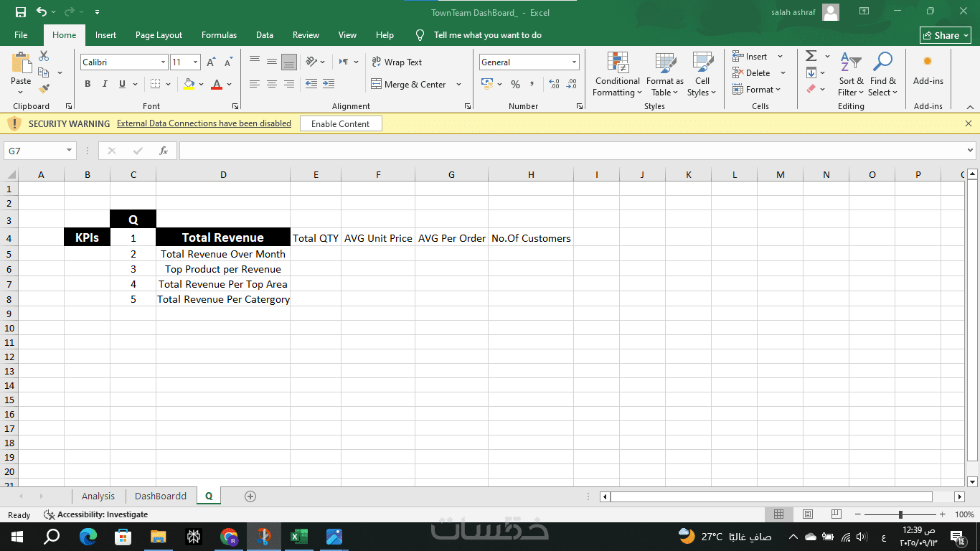
Task: Open the Calibri font name dropdown
Action: [164, 62]
